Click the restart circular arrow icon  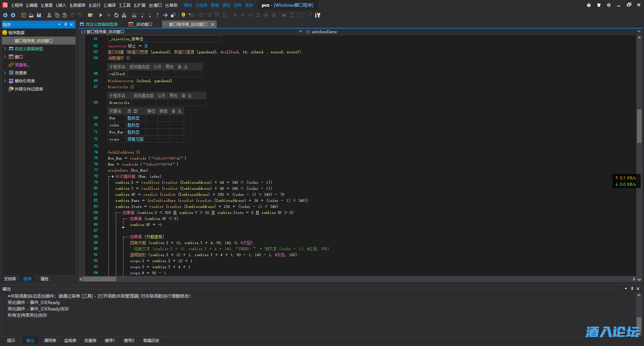coord(116,15)
